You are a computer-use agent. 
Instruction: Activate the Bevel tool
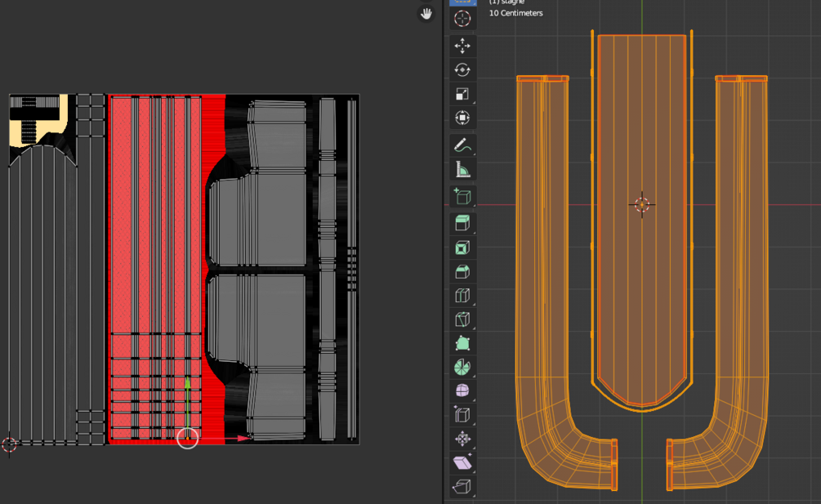pos(462,271)
